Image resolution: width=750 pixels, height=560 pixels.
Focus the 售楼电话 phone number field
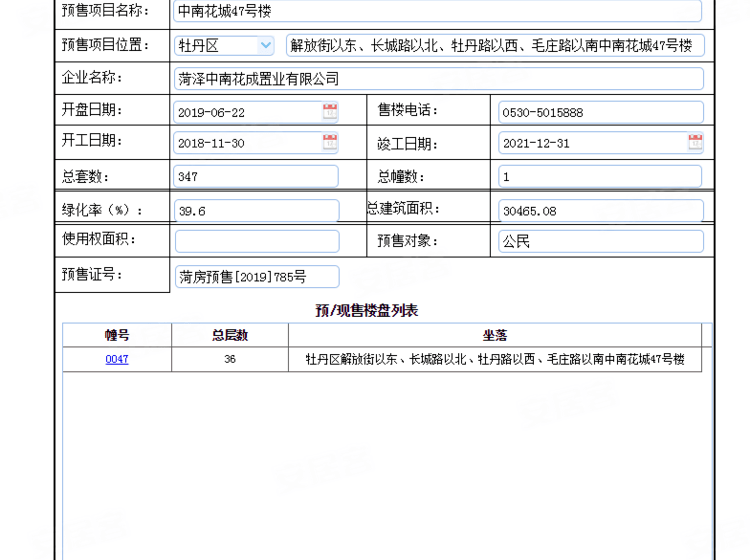(600, 112)
